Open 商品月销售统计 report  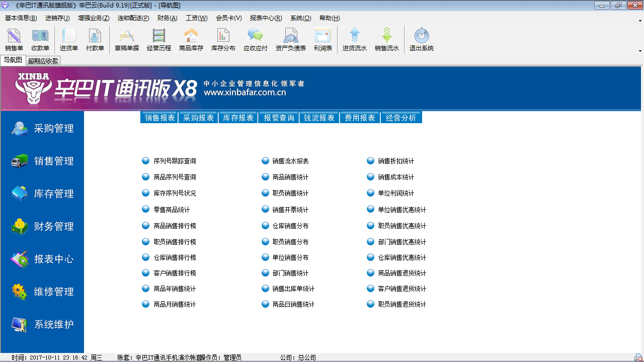(175, 305)
